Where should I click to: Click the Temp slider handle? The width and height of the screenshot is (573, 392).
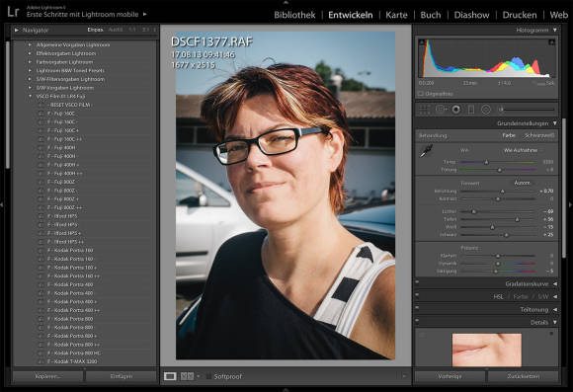486,162
